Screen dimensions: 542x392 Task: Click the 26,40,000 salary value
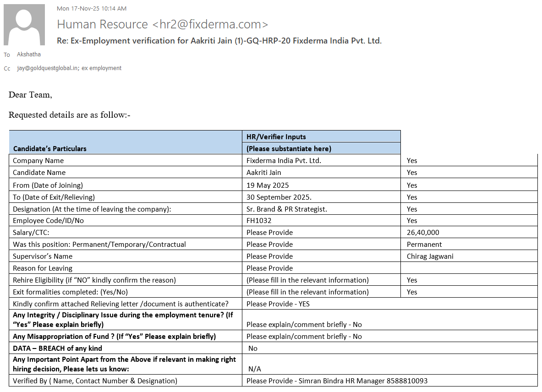click(423, 233)
